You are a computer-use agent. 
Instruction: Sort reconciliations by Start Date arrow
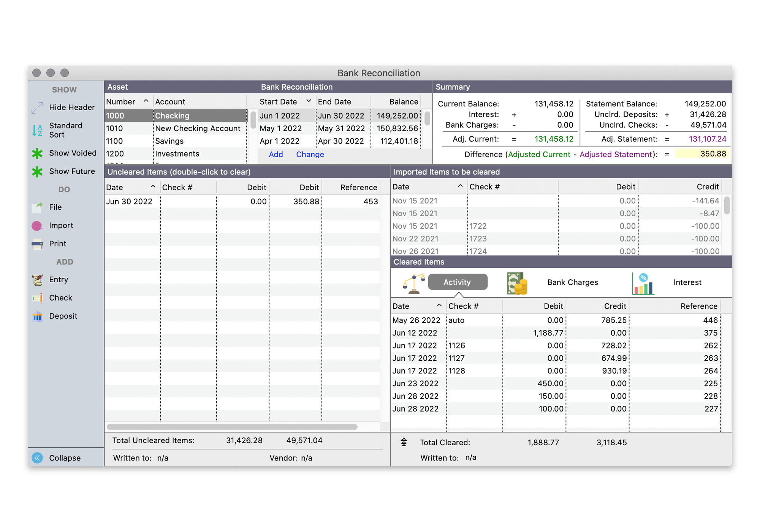point(309,101)
